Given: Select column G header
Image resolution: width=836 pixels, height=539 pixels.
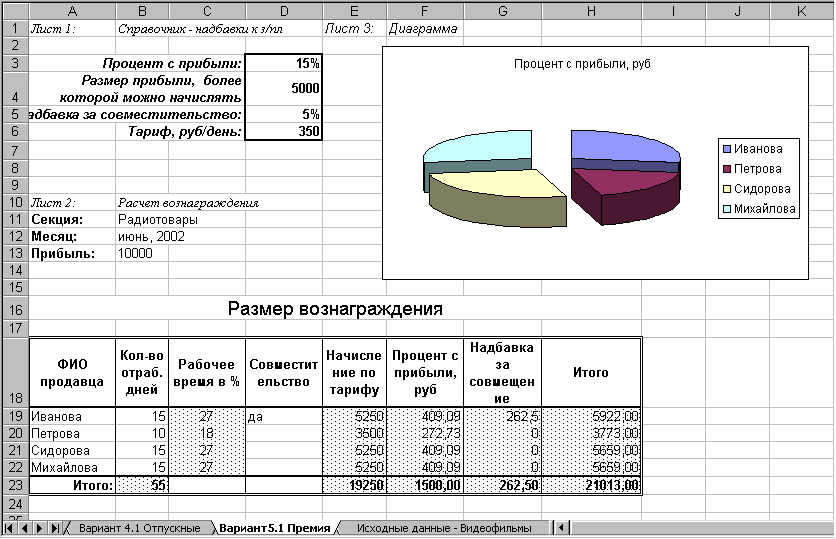Looking at the screenshot, I should 502,11.
